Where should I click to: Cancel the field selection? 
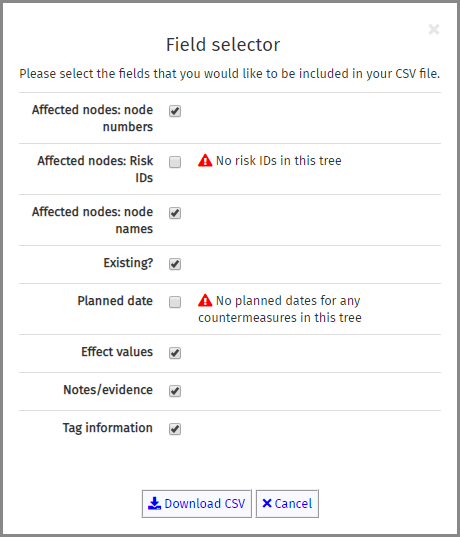pos(287,503)
